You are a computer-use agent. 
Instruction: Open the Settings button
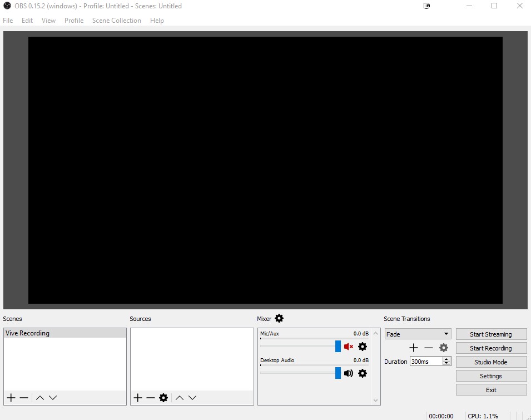click(491, 376)
